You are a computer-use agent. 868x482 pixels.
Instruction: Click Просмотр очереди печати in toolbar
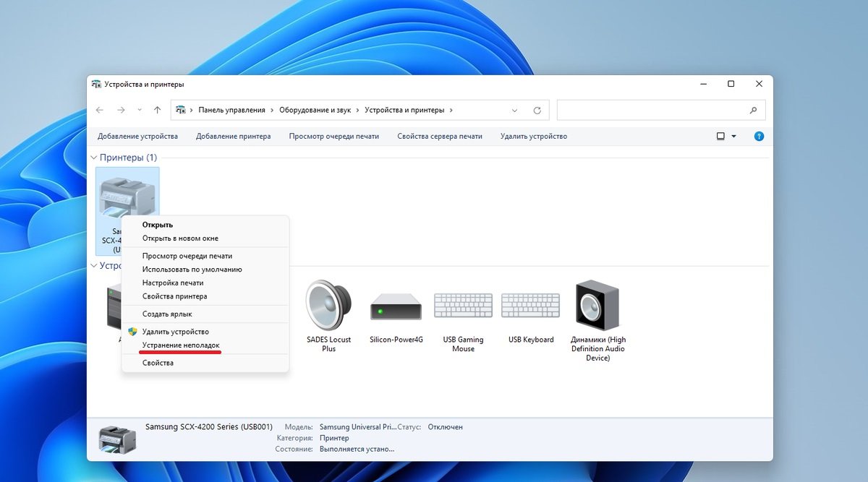[x=334, y=136]
